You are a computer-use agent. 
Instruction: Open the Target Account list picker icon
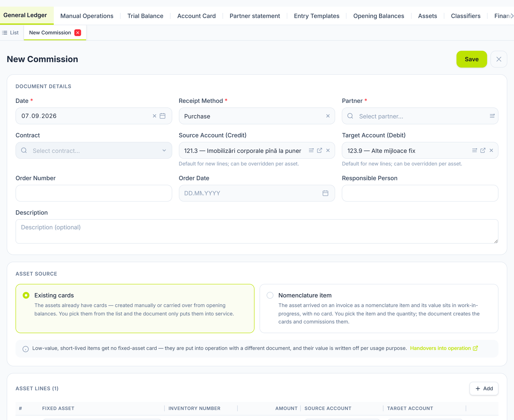475,151
